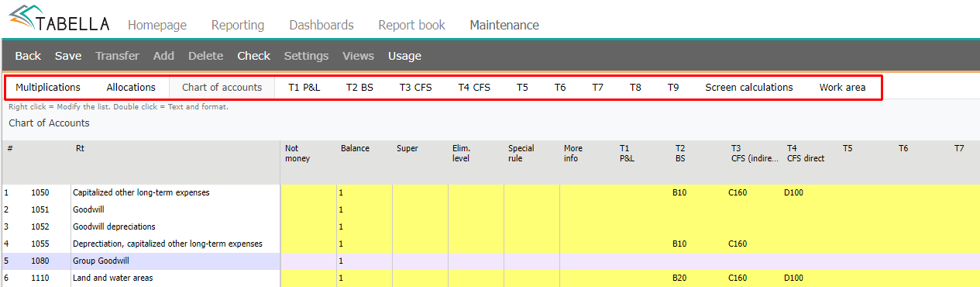Screen dimensions: 980x287
Task: Switch to the T8 tab
Action: coord(635,87)
